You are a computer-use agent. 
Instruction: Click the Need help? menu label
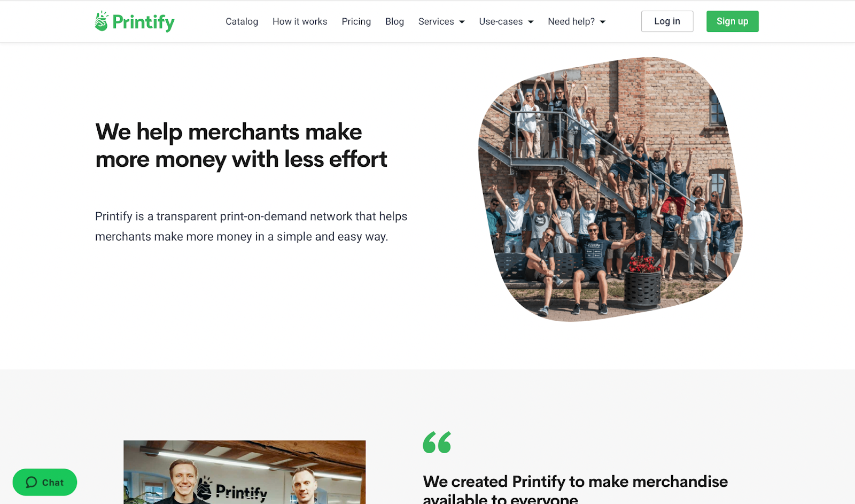[x=571, y=21]
